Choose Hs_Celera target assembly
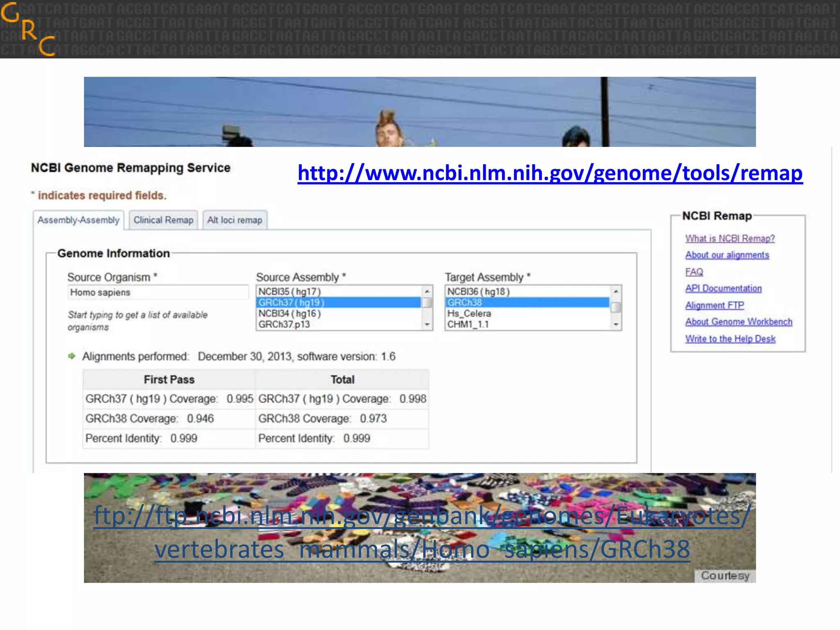This screenshot has width=840, height=630. pyautogui.click(x=527, y=313)
